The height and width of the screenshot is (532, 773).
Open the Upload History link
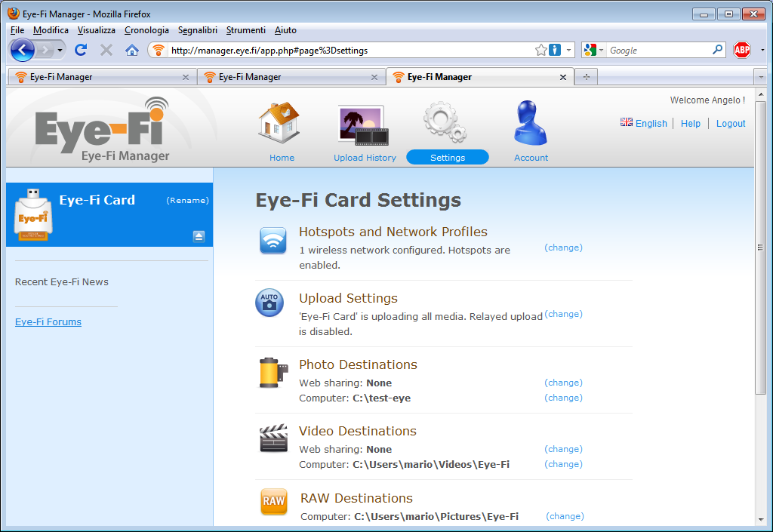[x=365, y=158]
